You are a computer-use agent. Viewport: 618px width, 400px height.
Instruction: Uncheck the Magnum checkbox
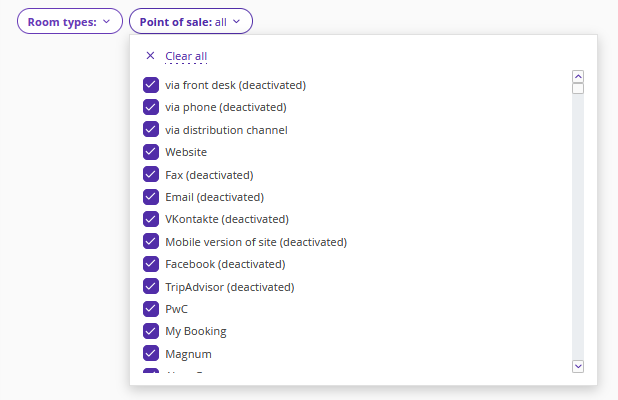[151, 354]
